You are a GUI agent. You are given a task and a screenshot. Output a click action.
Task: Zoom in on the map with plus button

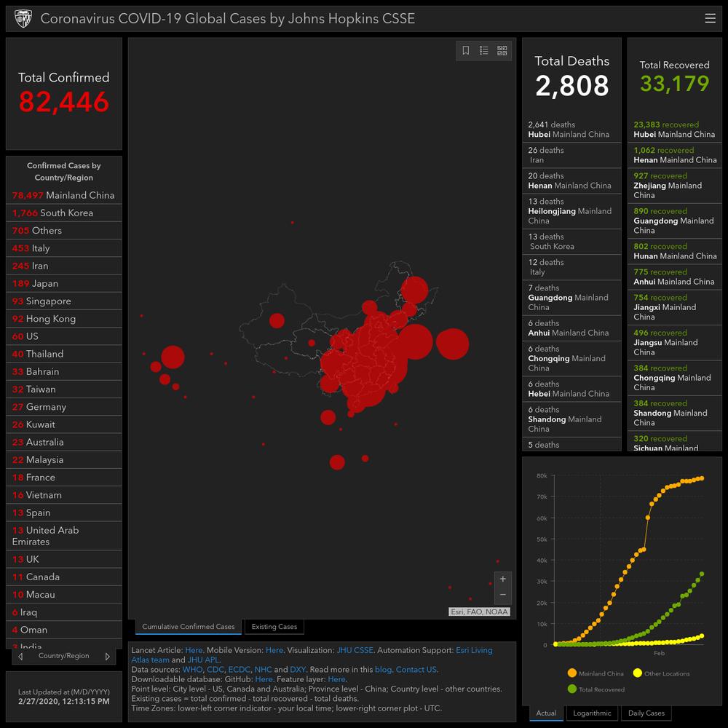coord(503,579)
